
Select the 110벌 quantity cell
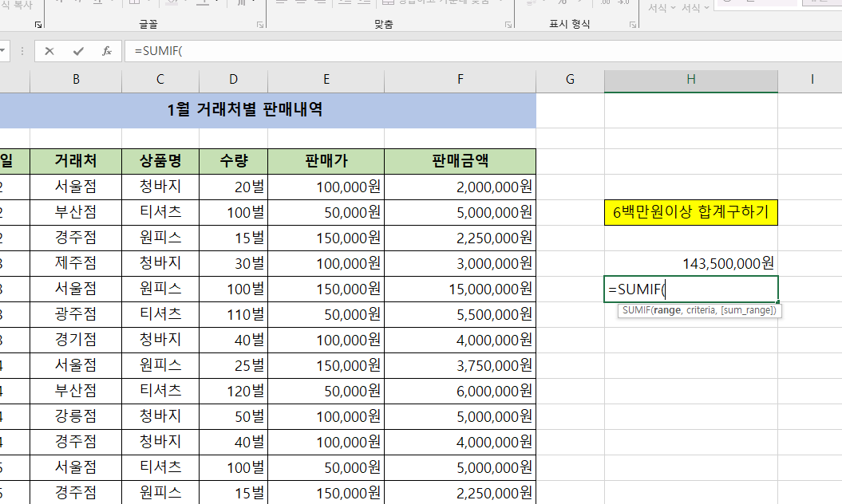pos(233,314)
